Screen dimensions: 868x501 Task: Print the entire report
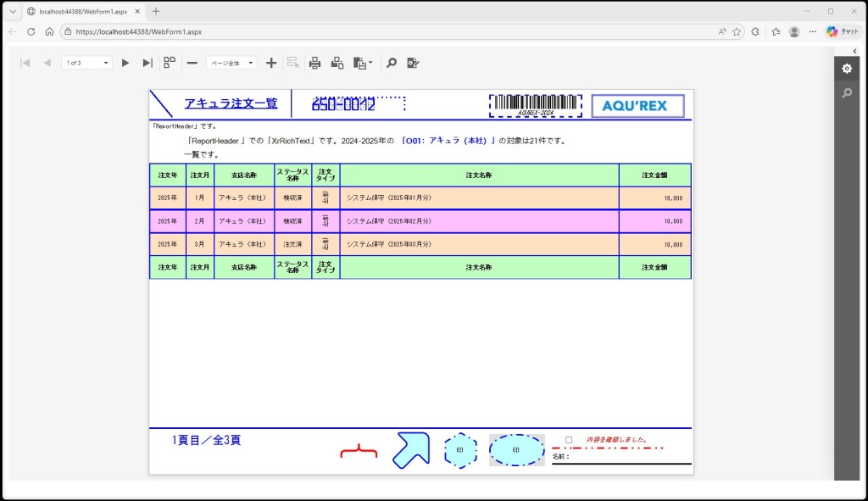pyautogui.click(x=315, y=63)
